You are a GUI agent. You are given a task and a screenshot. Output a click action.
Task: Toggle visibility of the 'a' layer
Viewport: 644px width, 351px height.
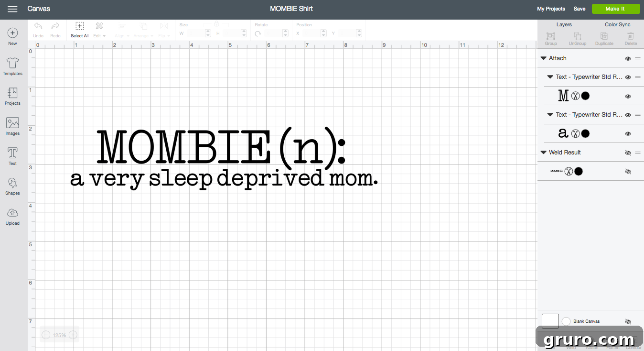628,133
